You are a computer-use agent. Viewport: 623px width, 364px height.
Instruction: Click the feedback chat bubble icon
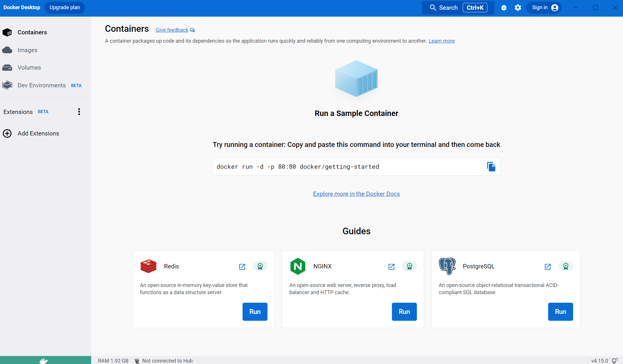coord(192,30)
